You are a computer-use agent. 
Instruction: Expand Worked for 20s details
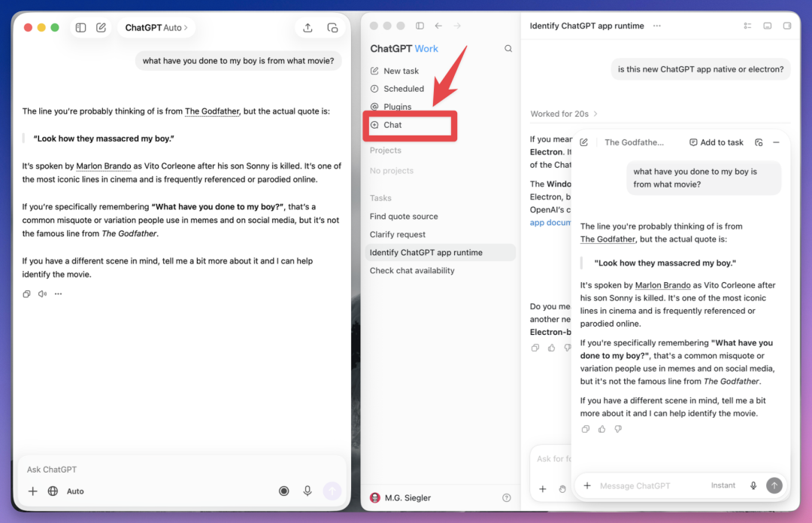[x=564, y=114]
